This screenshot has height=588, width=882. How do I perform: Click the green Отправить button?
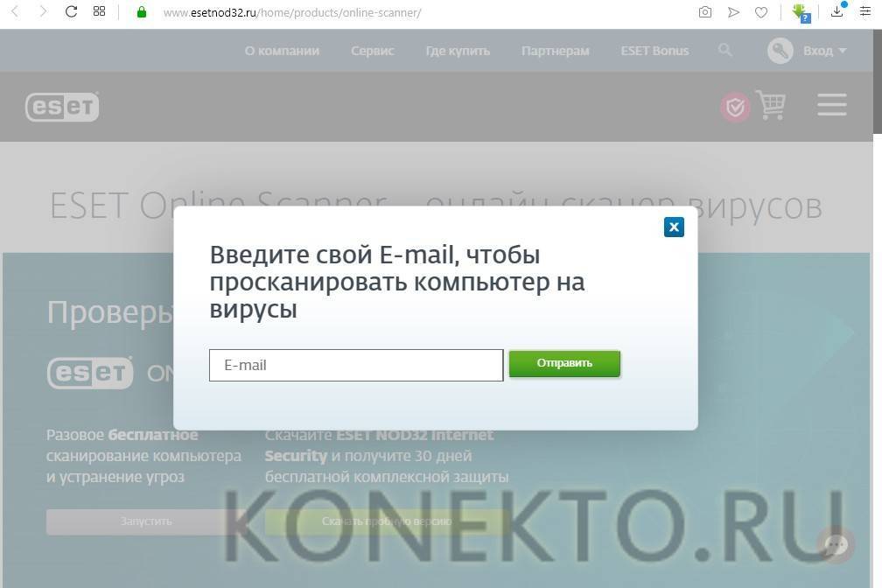(x=564, y=363)
